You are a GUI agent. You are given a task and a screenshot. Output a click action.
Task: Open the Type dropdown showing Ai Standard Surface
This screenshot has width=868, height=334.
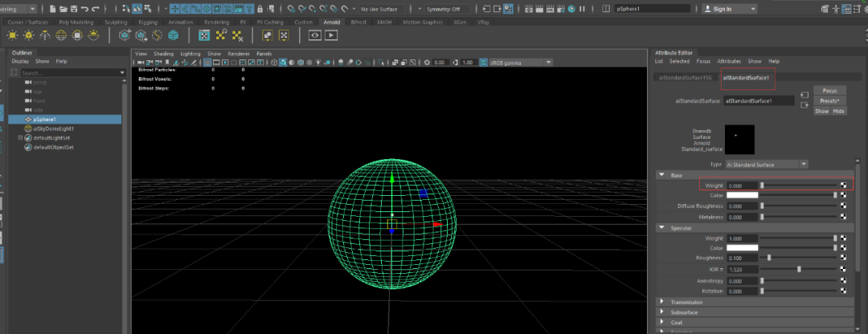(x=766, y=163)
